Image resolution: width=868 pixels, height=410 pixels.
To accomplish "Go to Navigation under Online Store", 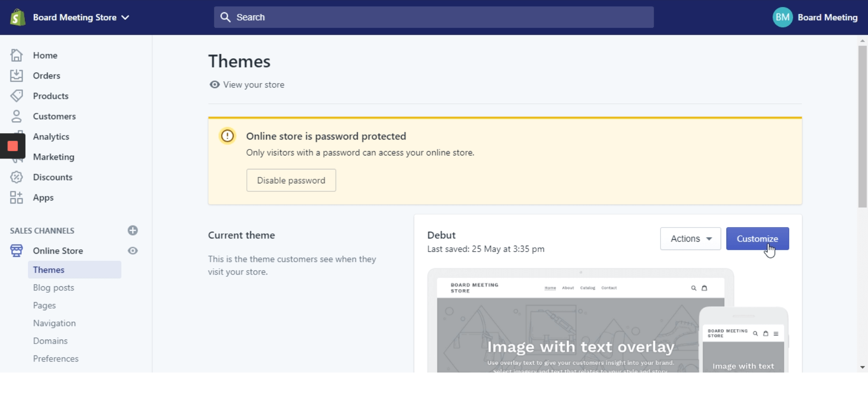I will tap(54, 323).
